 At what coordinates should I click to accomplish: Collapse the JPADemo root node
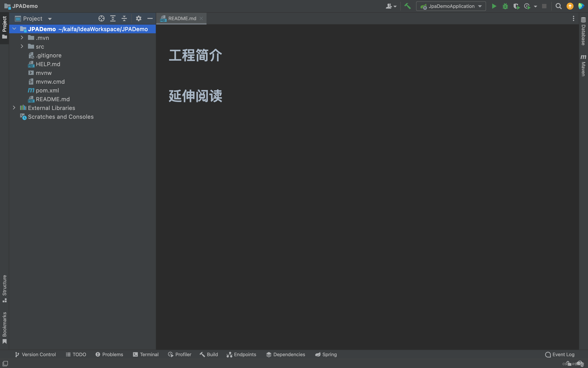14,29
